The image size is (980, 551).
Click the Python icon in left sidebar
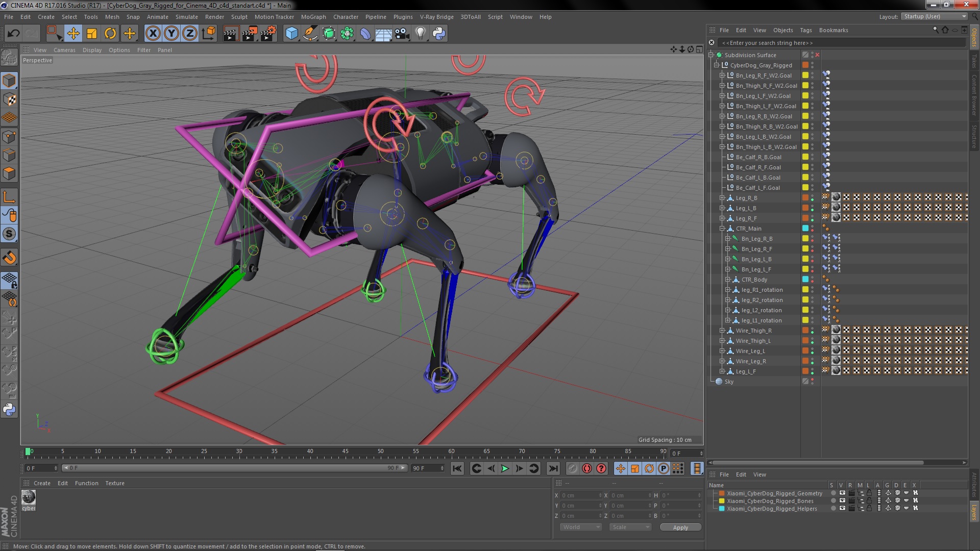coord(9,410)
